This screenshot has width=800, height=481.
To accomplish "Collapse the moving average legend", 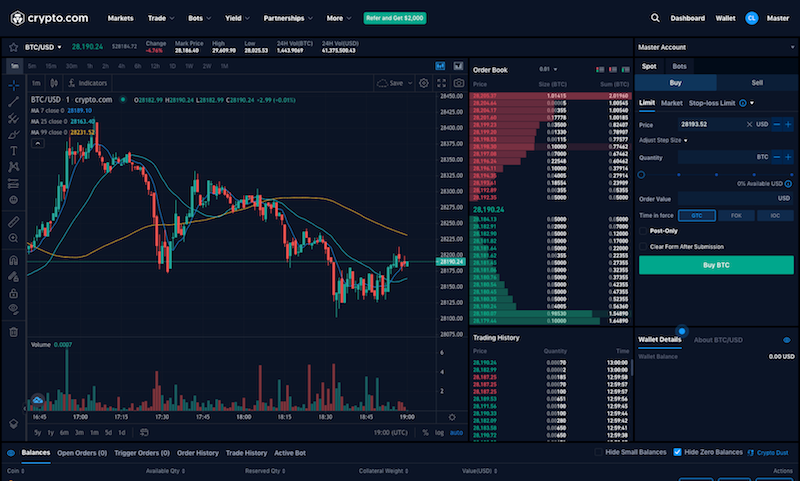I will (38, 143).
